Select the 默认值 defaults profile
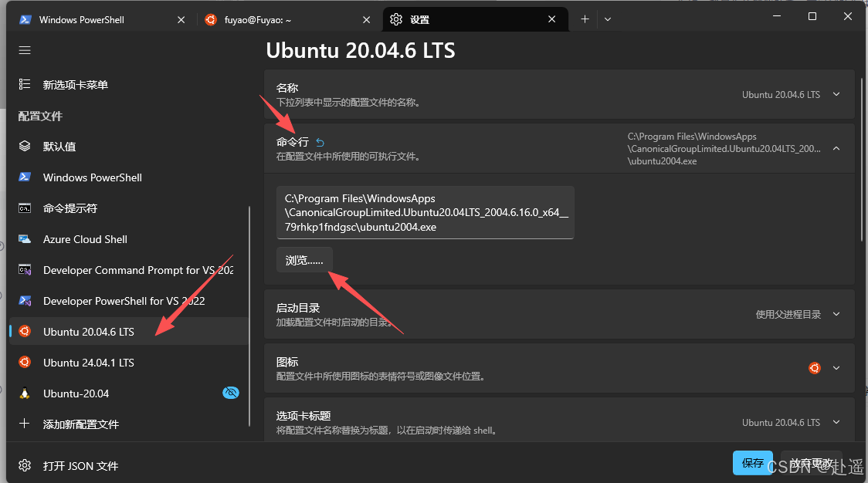Image resolution: width=868 pixels, height=483 pixels. click(128, 147)
